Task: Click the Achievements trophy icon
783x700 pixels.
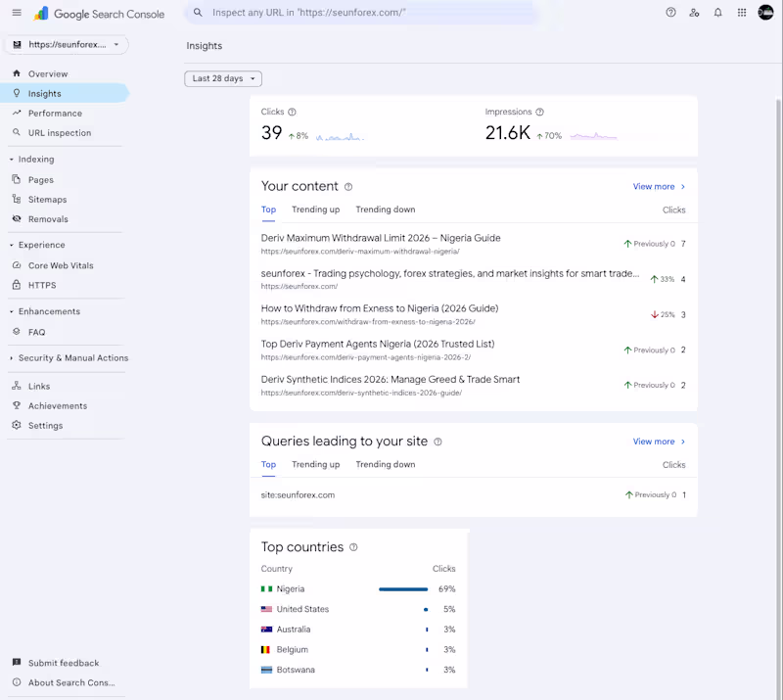Action: (17, 405)
